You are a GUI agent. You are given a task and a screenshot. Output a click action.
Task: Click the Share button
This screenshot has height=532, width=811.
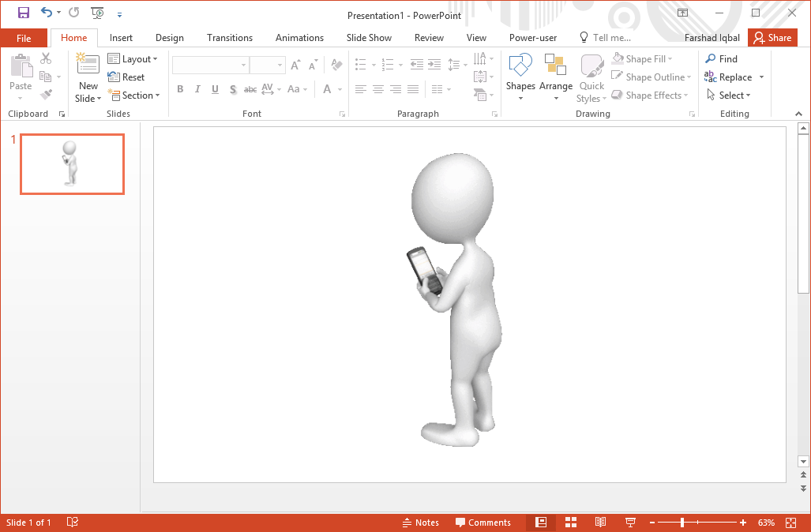tap(772, 37)
